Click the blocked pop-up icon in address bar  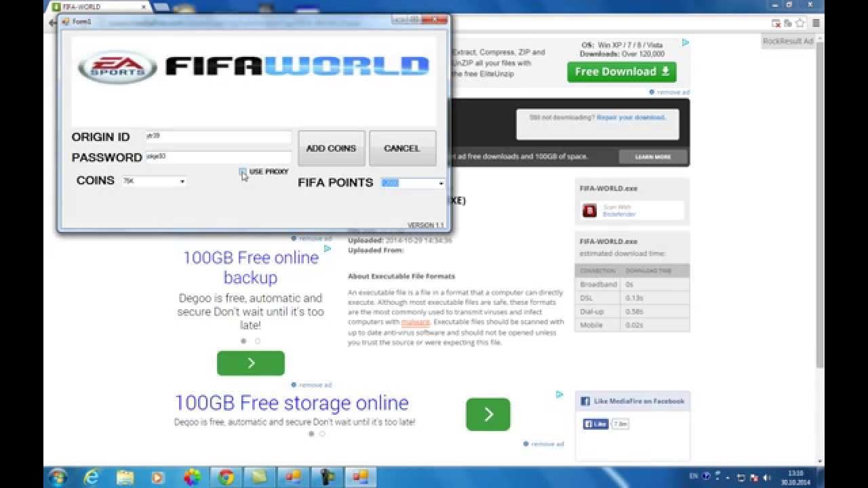point(776,23)
